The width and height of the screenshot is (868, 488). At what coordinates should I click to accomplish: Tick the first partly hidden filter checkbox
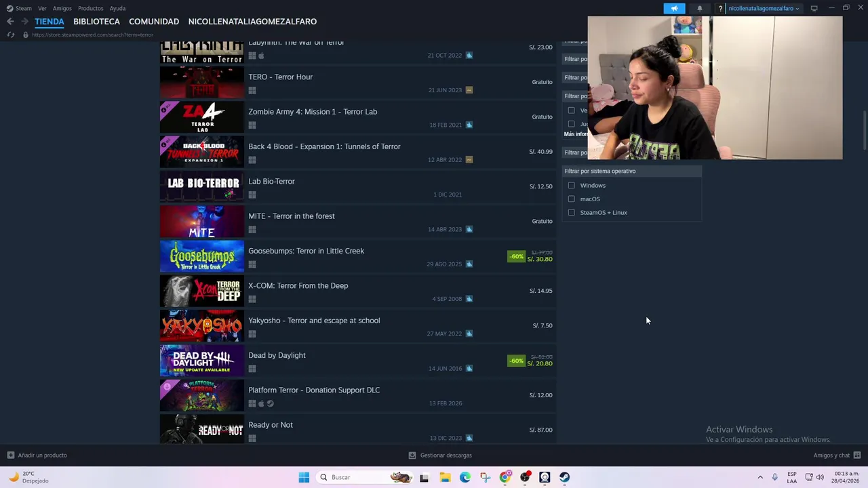[572, 110]
